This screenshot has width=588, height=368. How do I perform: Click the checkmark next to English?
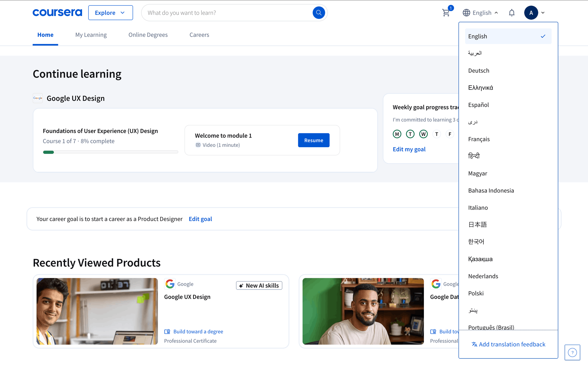[x=543, y=36]
